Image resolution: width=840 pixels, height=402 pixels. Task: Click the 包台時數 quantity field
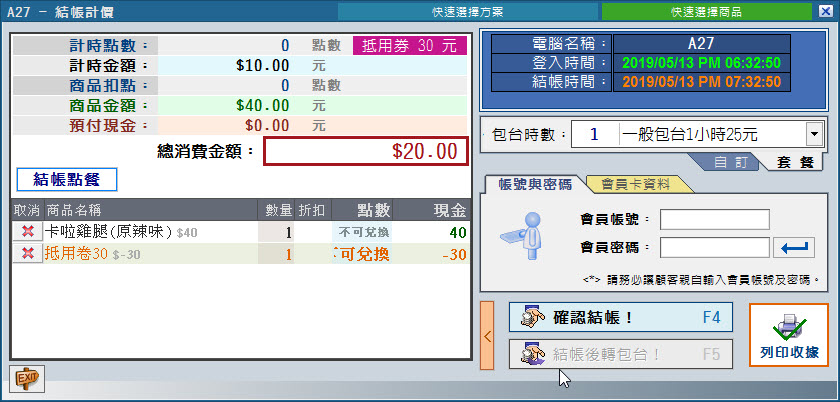[593, 133]
